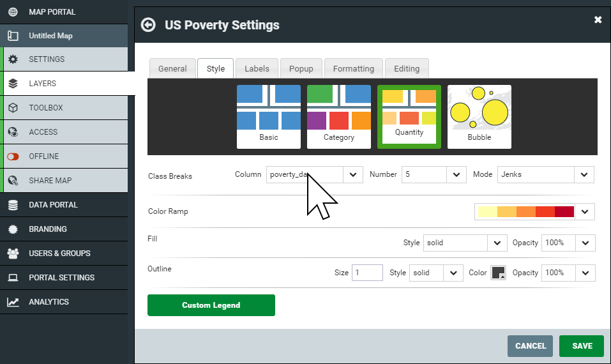Open the Color Ramp dropdown arrow
The width and height of the screenshot is (611, 364).
pyautogui.click(x=585, y=211)
